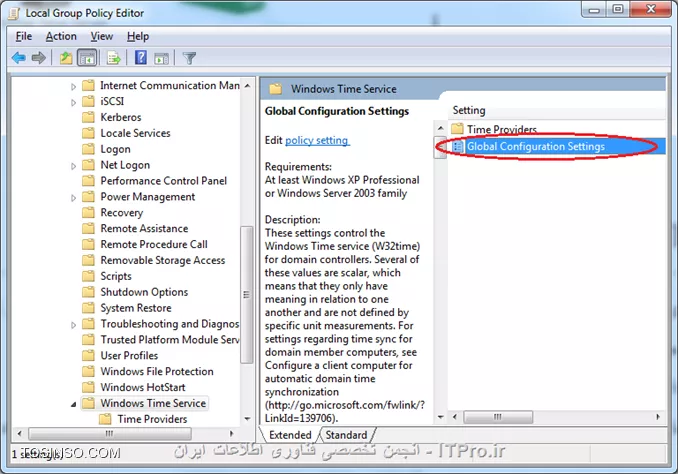Image resolution: width=678 pixels, height=474 pixels.
Task: Select Logon in the tree
Action: pos(115,149)
